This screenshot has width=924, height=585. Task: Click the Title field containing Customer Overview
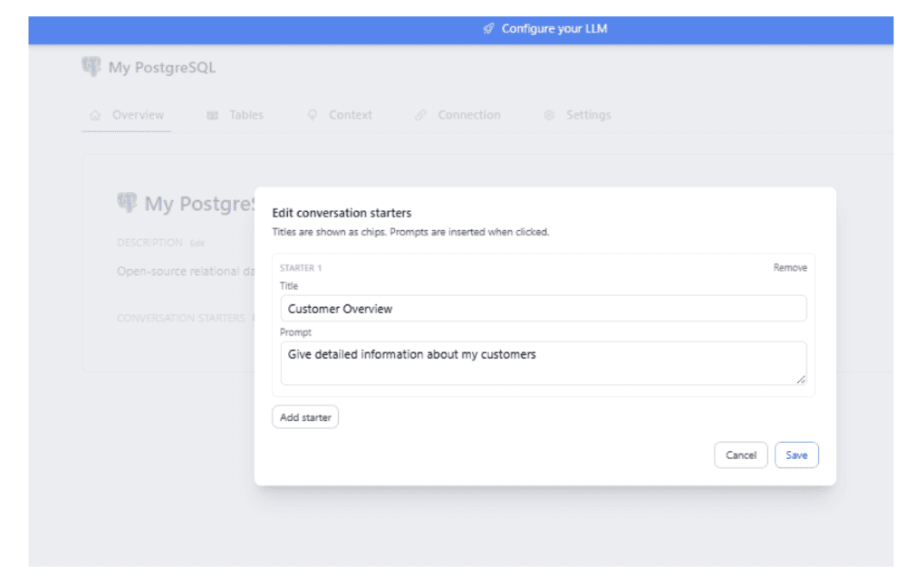tap(544, 308)
